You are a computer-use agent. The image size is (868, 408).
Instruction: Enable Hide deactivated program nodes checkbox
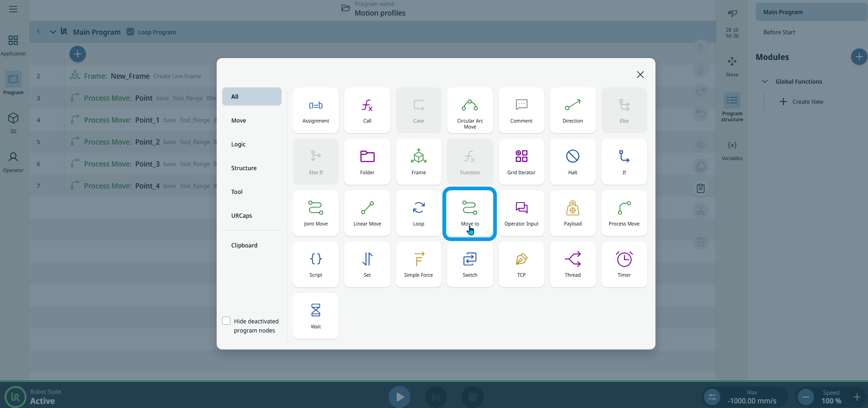click(226, 321)
